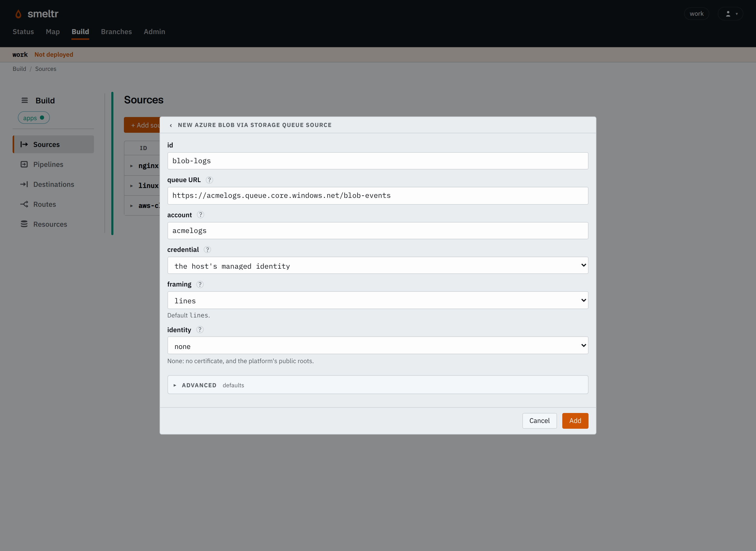Go back using the dialog's left chevron
The width and height of the screenshot is (756, 551).
tap(171, 125)
